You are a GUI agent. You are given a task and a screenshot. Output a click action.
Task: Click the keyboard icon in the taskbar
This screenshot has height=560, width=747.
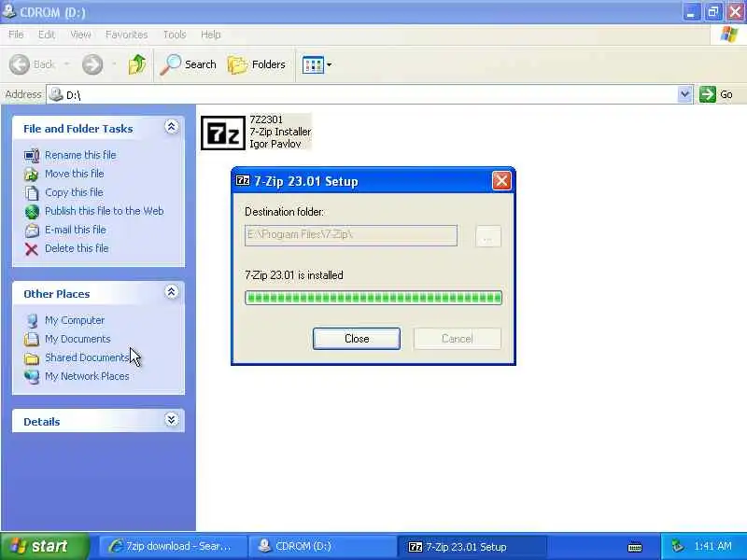pyautogui.click(x=635, y=548)
